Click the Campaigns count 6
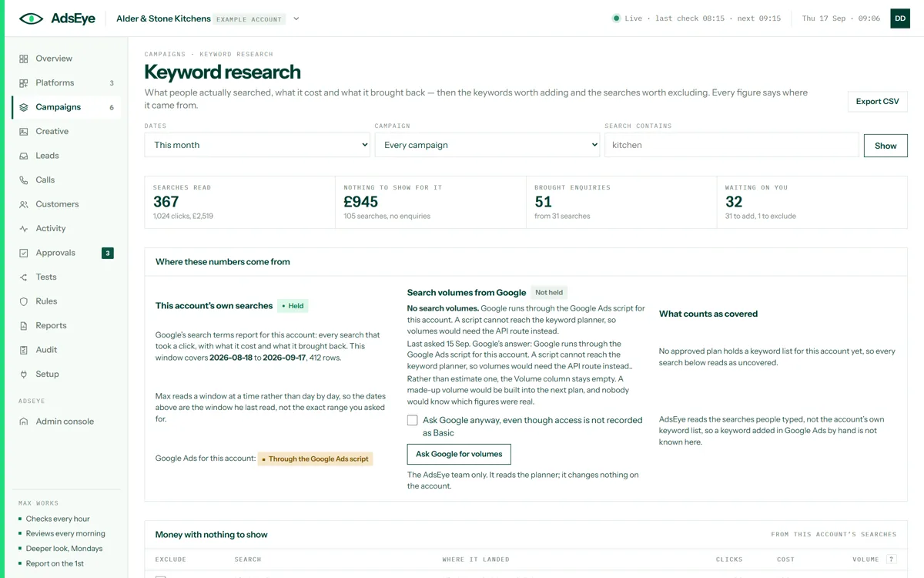 point(112,108)
